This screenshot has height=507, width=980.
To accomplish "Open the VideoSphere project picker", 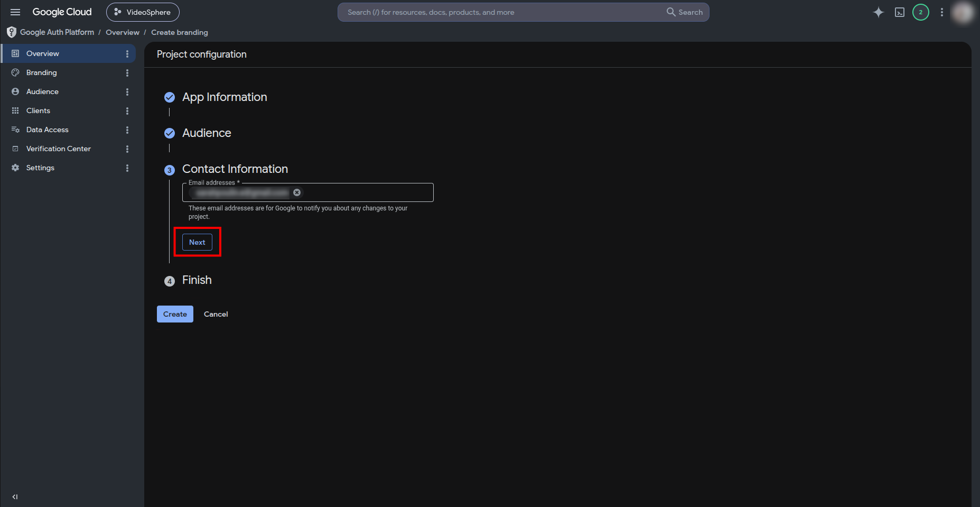I will click(x=143, y=12).
